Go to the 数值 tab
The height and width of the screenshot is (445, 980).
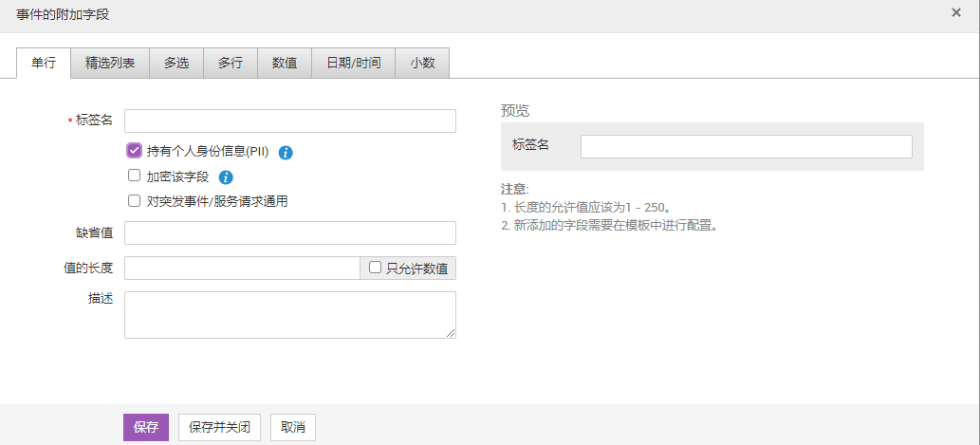(285, 63)
